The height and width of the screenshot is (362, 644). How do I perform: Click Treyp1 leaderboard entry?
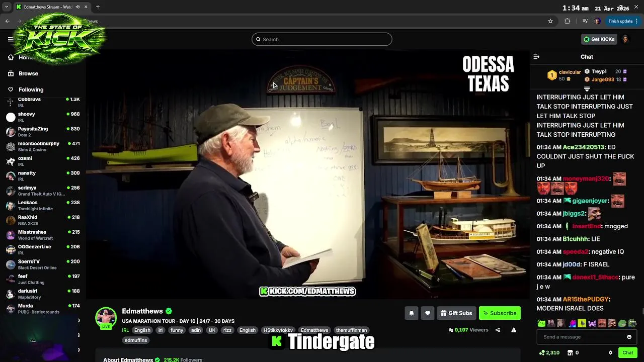pos(606,71)
